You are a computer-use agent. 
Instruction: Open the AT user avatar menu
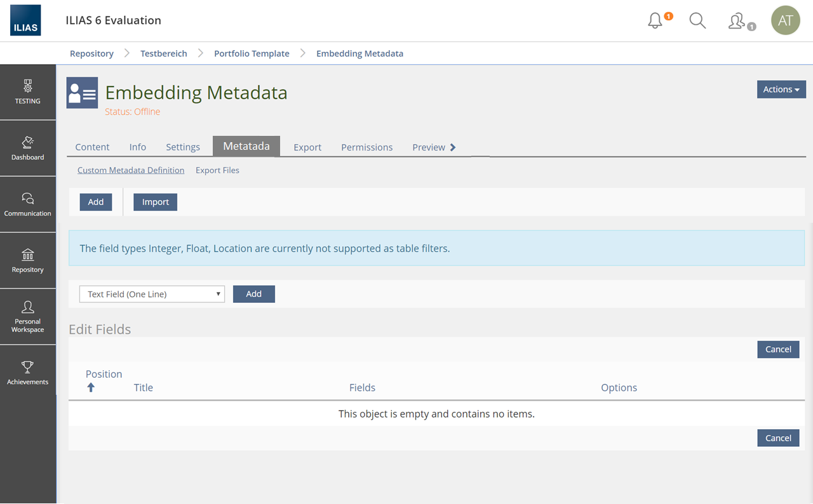[785, 21]
